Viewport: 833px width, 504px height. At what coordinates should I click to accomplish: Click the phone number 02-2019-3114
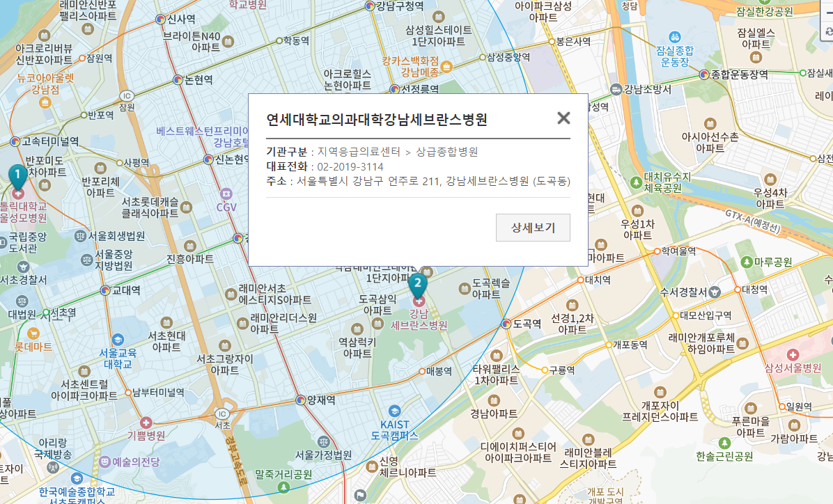350,166
